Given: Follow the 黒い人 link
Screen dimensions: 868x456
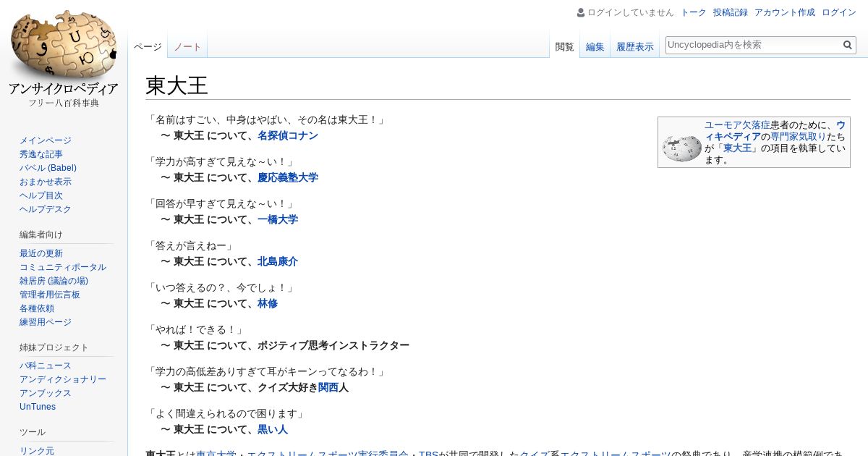Looking at the screenshot, I should 273,429.
